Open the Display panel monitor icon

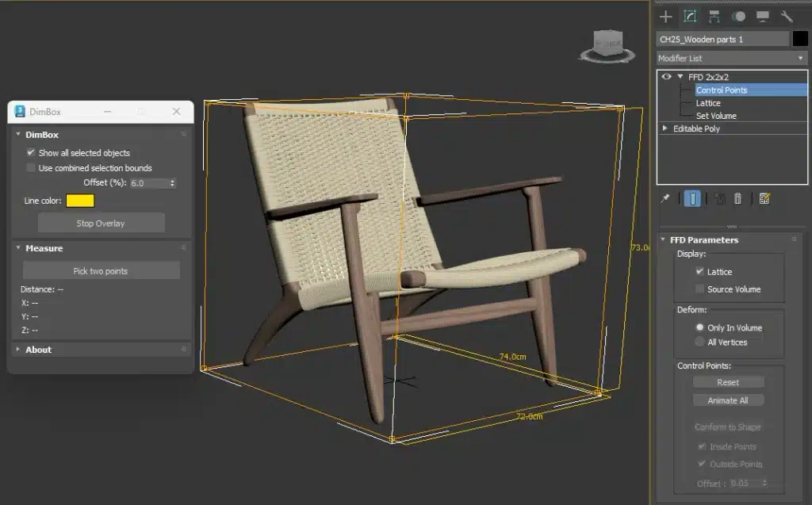[x=762, y=17]
